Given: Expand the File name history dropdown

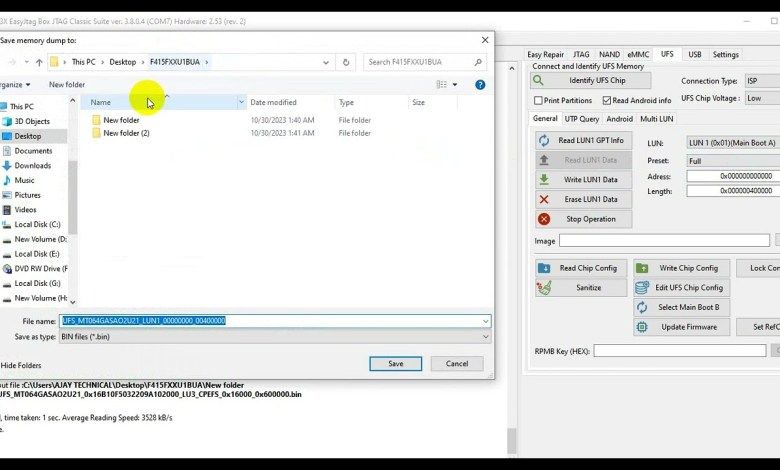Looking at the screenshot, I should pyautogui.click(x=485, y=321).
